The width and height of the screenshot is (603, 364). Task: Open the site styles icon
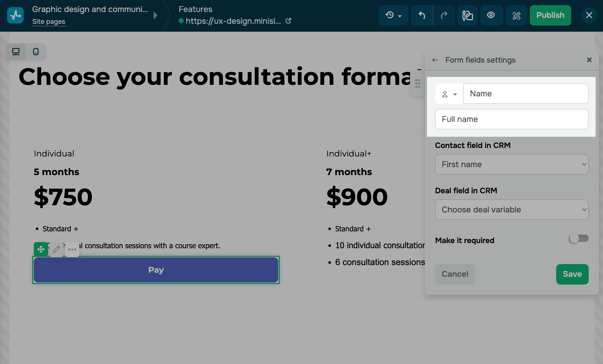click(467, 15)
